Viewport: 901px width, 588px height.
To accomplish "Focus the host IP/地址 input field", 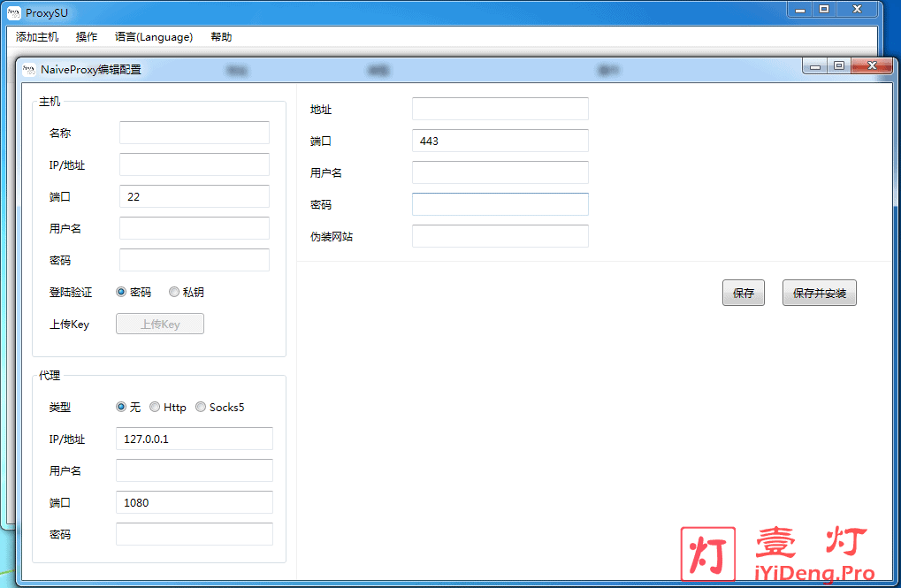I will coord(195,164).
